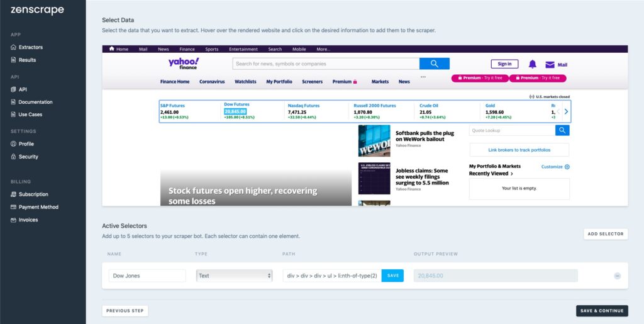Click the zenscrape logo
The width and height of the screenshot is (644, 324).
(37, 10)
